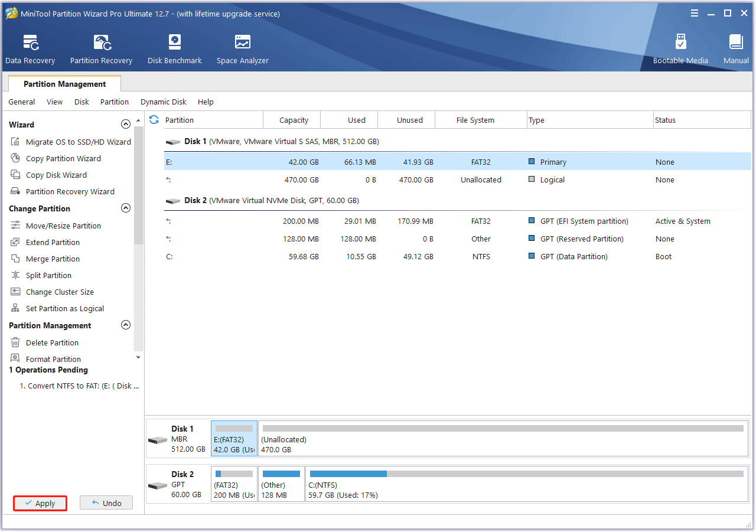This screenshot has height=532, width=756.
Task: Click Merge Partition icon
Action: tap(15, 259)
